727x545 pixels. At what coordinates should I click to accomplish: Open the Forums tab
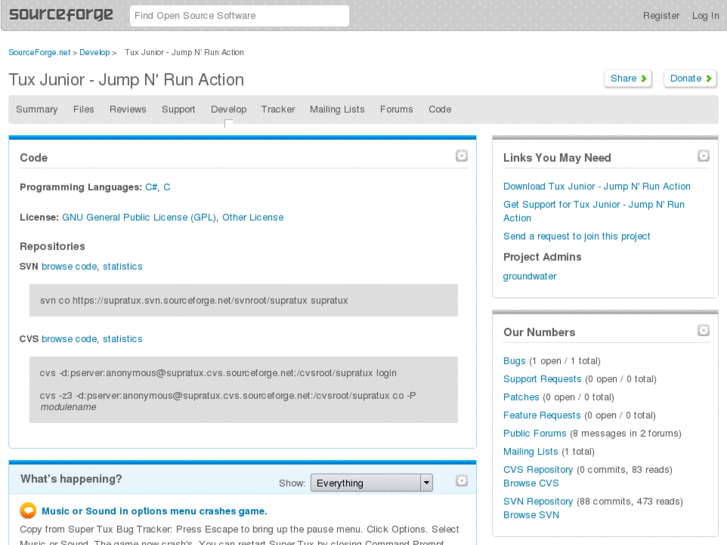[x=396, y=109]
